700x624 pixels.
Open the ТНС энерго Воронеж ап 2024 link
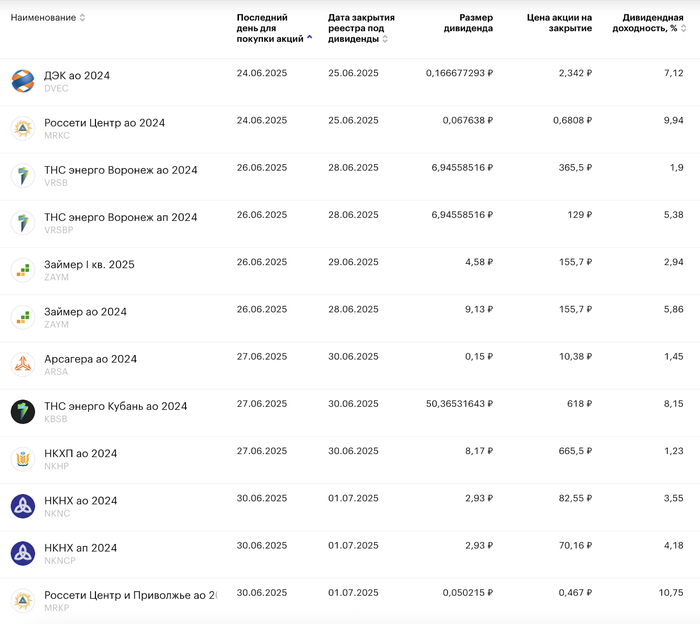[120, 217]
